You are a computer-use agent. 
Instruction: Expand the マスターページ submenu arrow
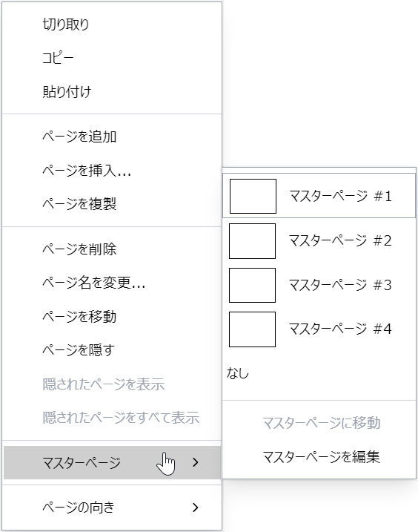[195, 462]
